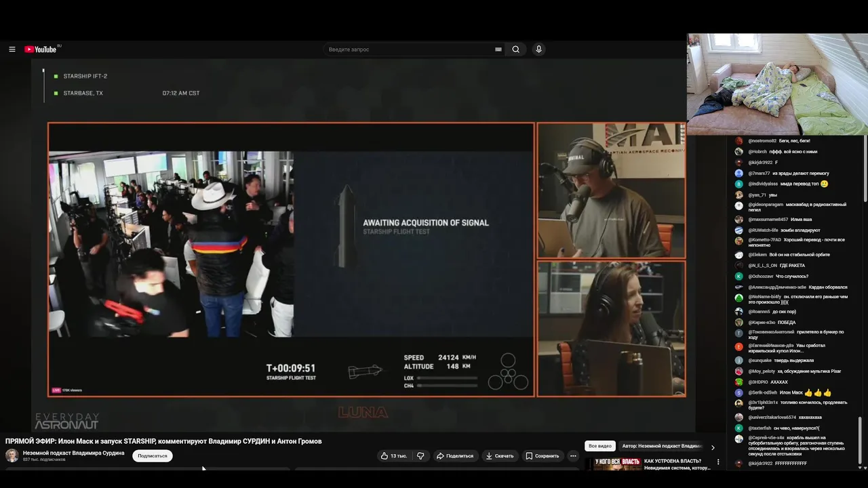Open channel avatar of Неземной подкаст
The height and width of the screenshot is (488, 868).
click(x=12, y=455)
